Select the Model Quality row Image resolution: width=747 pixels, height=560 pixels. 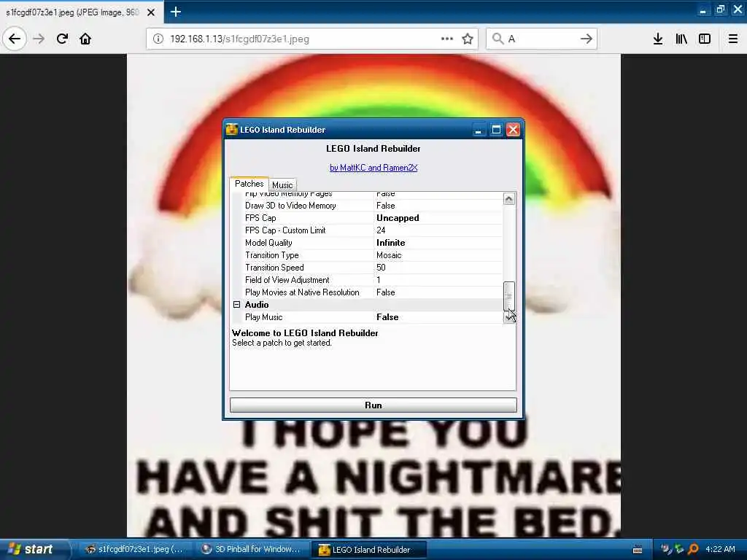tap(367, 243)
